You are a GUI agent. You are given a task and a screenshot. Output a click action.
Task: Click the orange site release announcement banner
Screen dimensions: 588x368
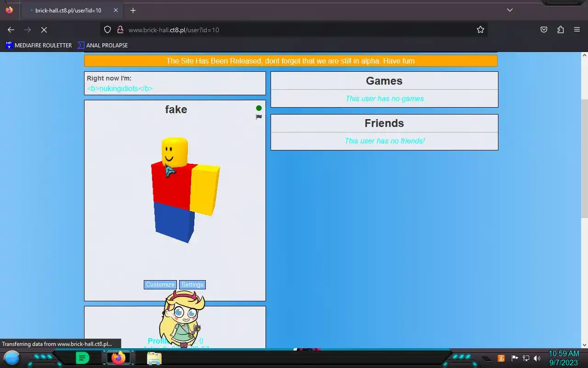(x=290, y=61)
